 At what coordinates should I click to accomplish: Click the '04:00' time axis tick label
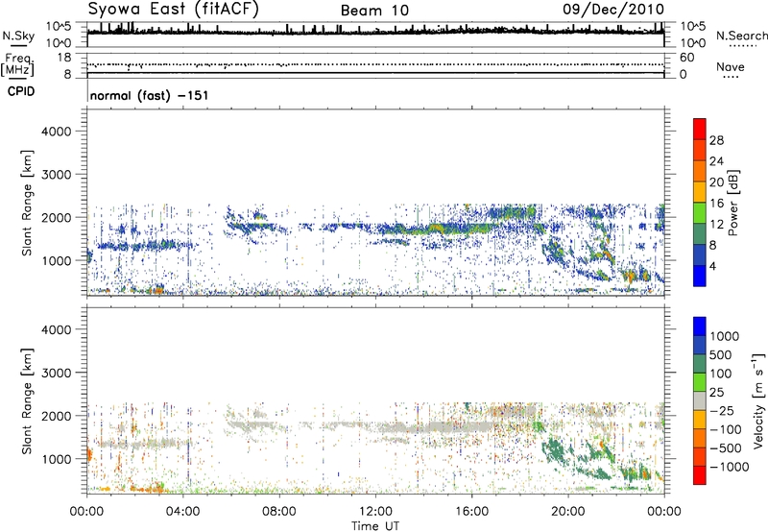[x=182, y=512]
